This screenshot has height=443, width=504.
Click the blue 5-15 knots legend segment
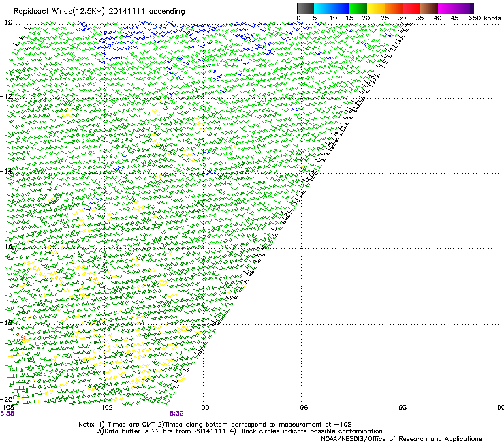click(x=332, y=8)
